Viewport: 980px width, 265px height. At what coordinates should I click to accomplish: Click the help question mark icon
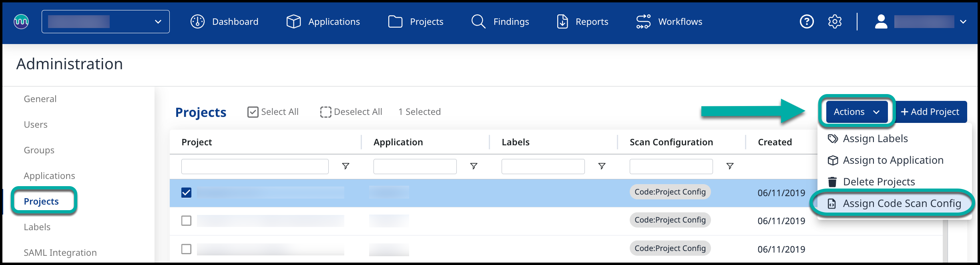(x=806, y=22)
